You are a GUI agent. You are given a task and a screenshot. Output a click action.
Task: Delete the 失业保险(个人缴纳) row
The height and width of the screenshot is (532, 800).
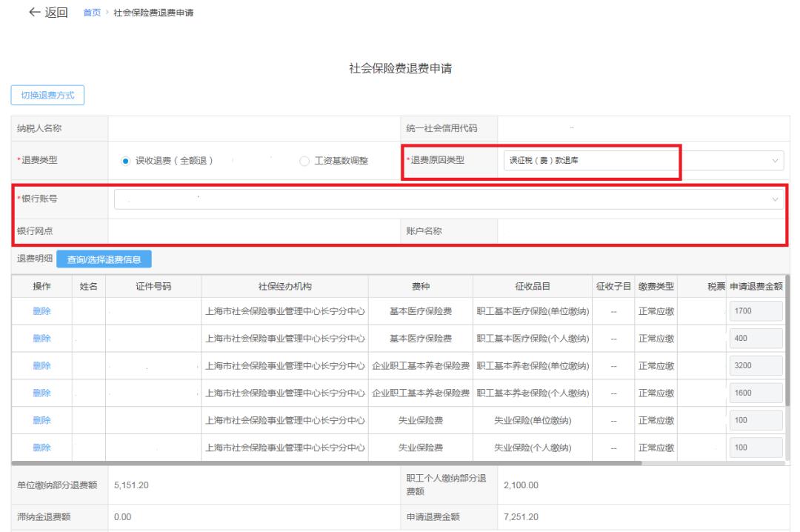(x=42, y=448)
